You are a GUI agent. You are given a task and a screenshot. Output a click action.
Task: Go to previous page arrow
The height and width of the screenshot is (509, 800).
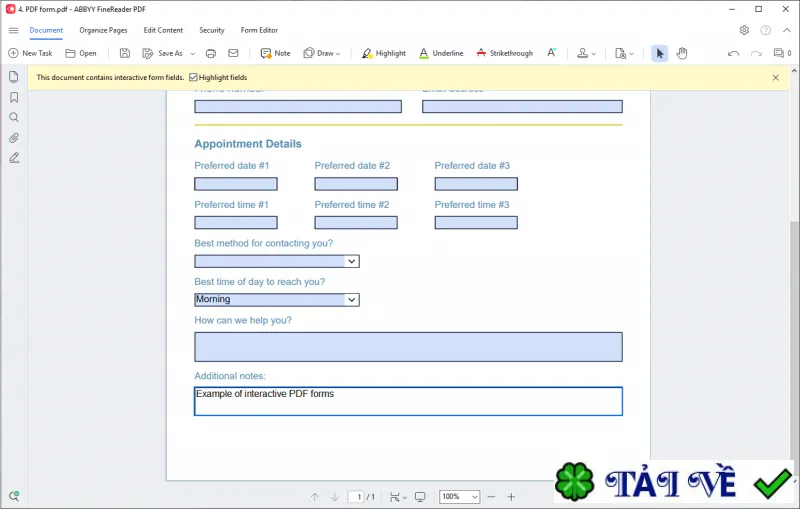coord(314,497)
